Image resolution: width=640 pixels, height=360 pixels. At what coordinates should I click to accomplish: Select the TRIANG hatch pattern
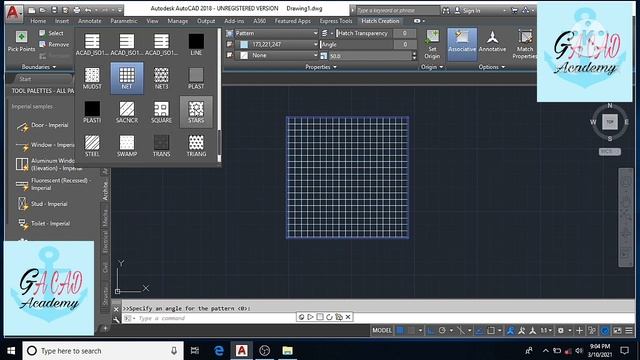coord(196,146)
